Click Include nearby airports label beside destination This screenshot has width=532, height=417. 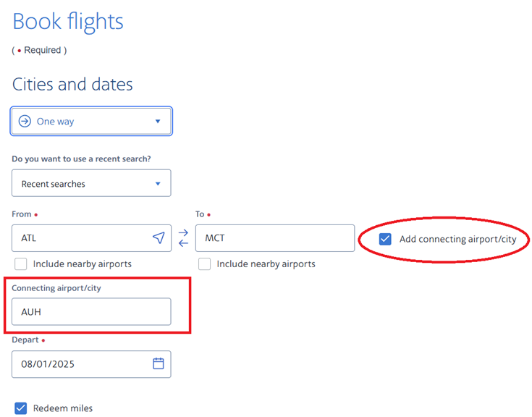[x=266, y=264]
